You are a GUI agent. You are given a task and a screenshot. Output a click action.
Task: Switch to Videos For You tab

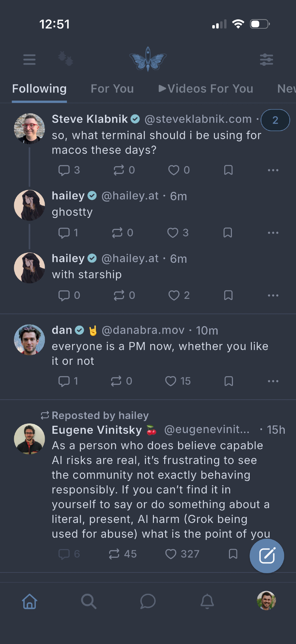click(x=206, y=89)
